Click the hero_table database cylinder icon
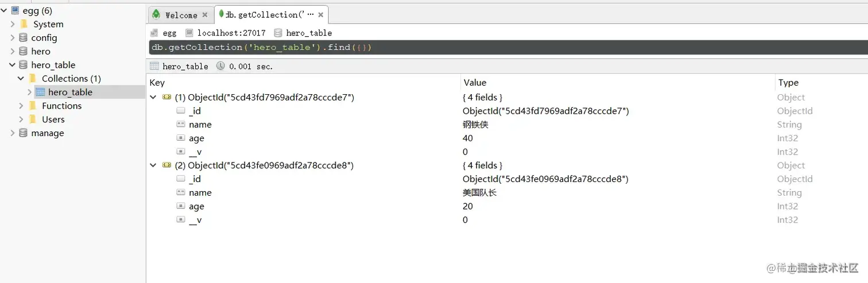 (x=23, y=65)
